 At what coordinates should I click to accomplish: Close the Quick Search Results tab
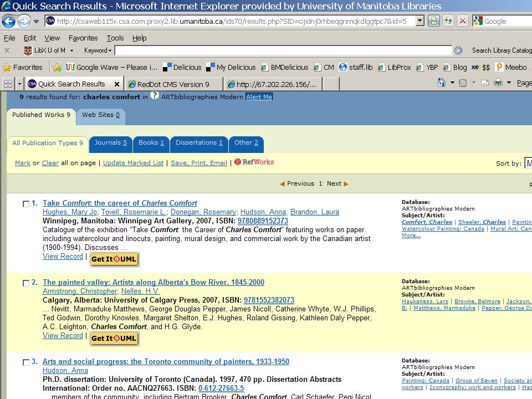coord(117,84)
